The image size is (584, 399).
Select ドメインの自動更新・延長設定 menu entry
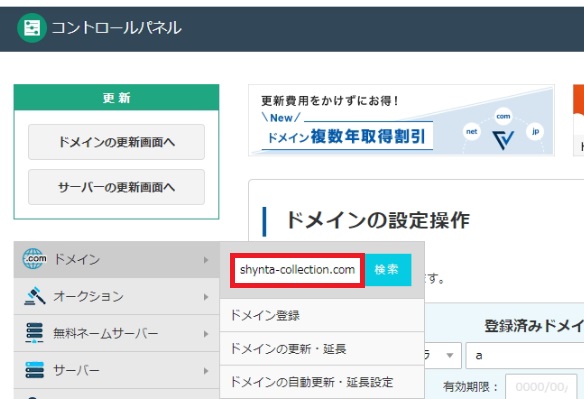point(322,382)
